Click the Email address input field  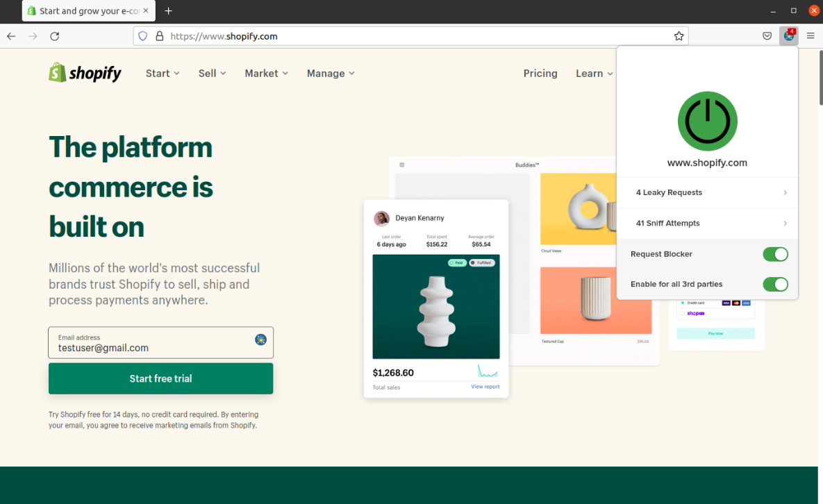pos(160,342)
